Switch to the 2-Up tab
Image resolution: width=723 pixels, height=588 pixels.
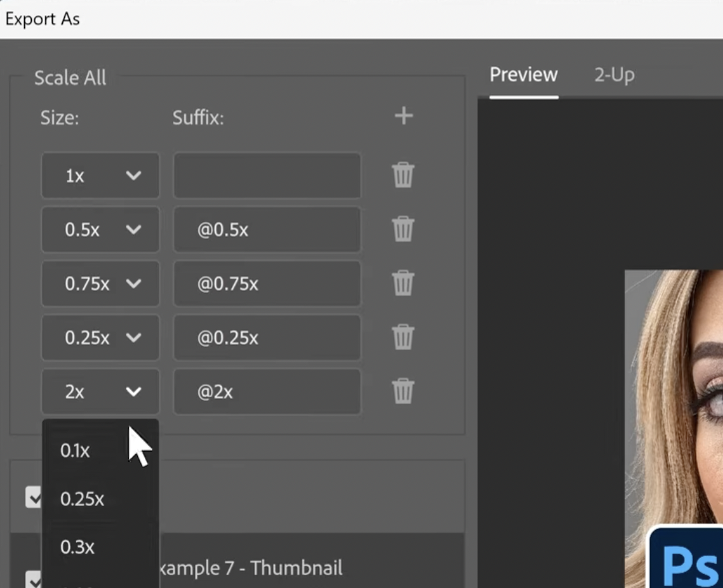coord(614,74)
